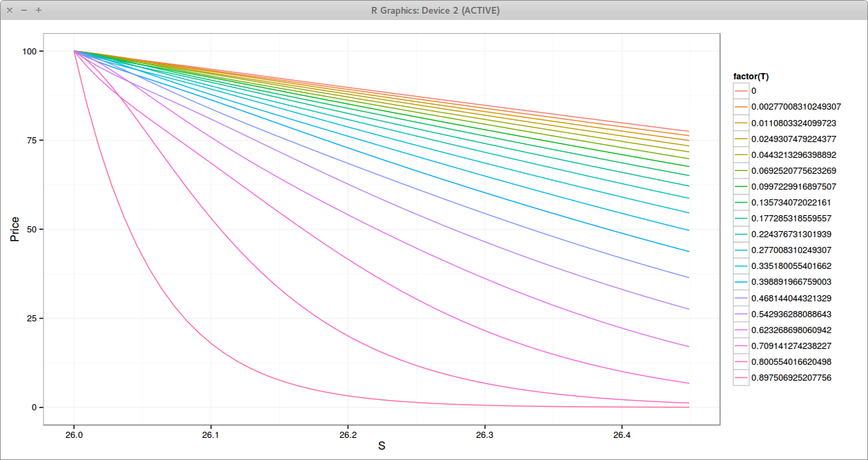Click x-axis tick label '26.4'
Screen dimensions: 868x460
(x=621, y=435)
